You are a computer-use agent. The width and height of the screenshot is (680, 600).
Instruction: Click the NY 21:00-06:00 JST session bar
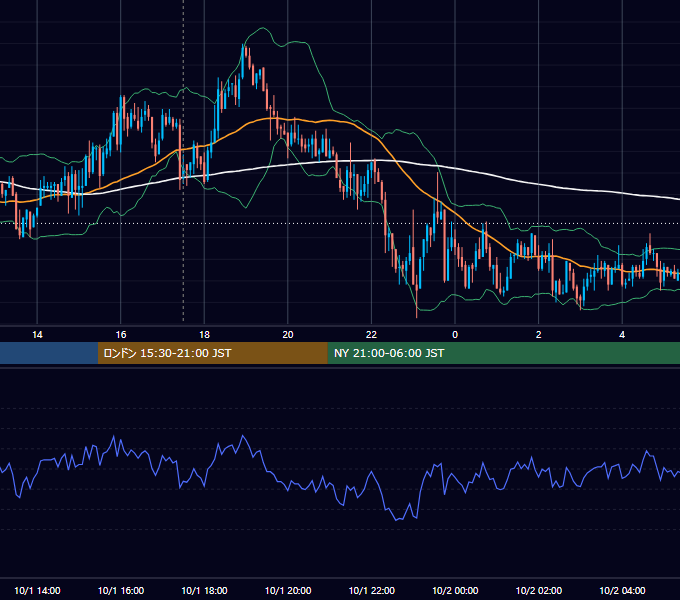point(503,353)
